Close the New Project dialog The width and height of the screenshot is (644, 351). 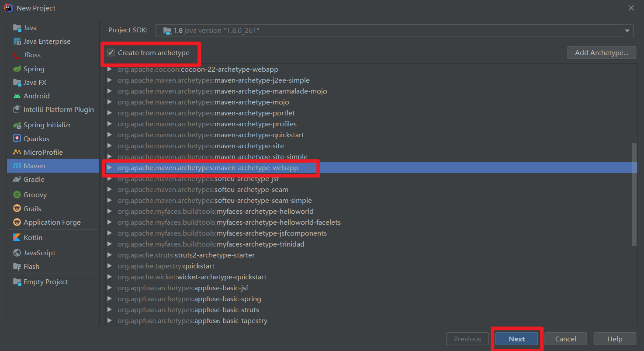point(631,8)
